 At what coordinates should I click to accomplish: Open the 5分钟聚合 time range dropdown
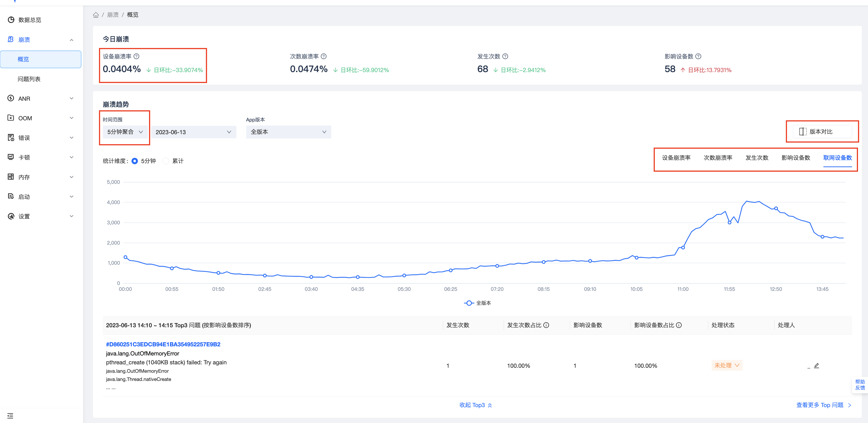(125, 132)
